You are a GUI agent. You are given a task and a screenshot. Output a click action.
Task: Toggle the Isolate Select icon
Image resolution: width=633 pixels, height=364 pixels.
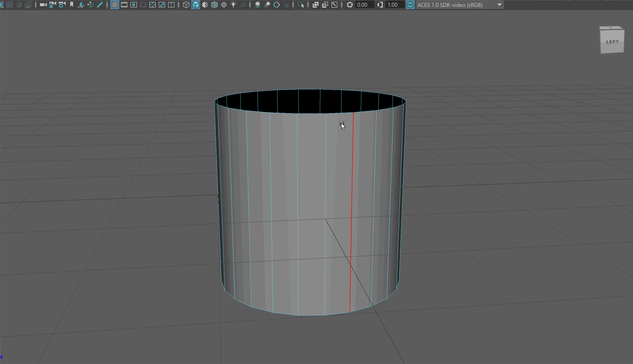pyautogui.click(x=301, y=5)
